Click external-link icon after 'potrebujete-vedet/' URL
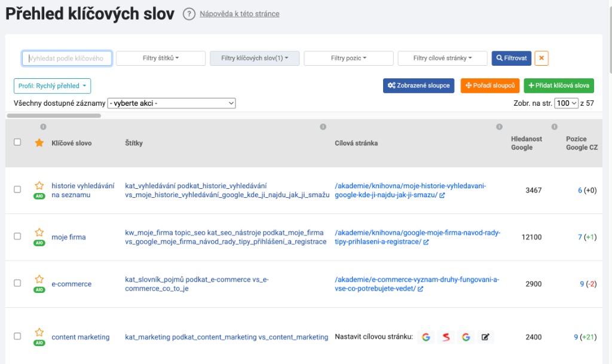The height and width of the screenshot is (364, 612). (x=420, y=289)
